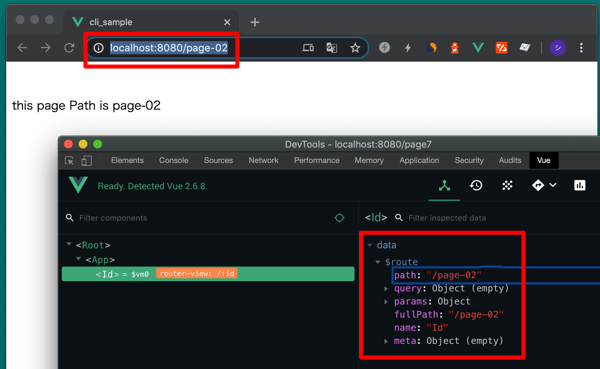Screen dimensions: 600x369
Task: Bookmark this page with the star
Action: (x=355, y=48)
